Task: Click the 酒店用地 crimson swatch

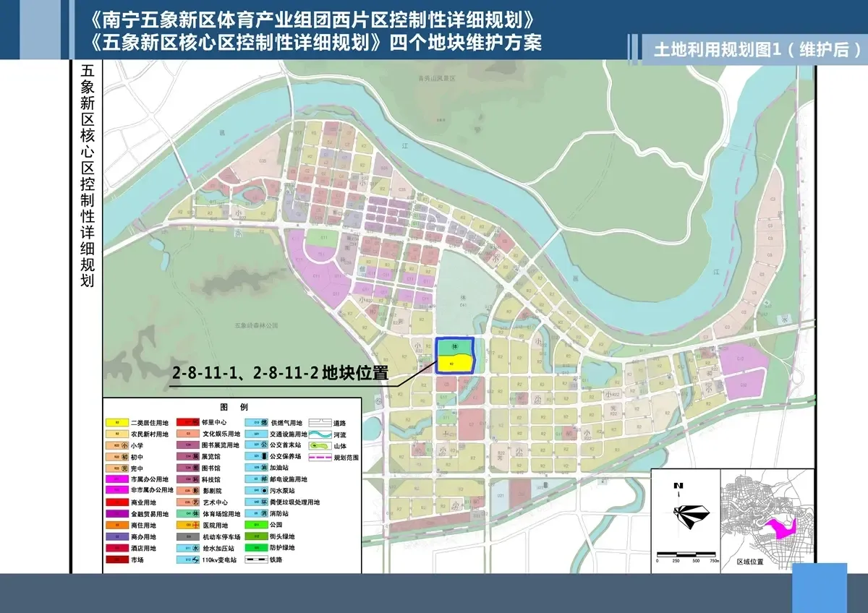Action: pos(117,548)
